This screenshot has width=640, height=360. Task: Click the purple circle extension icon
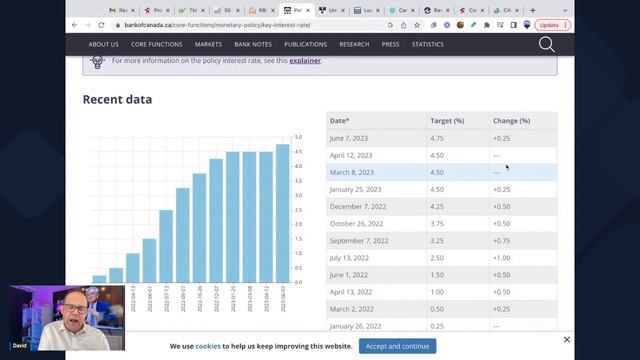pos(447,25)
